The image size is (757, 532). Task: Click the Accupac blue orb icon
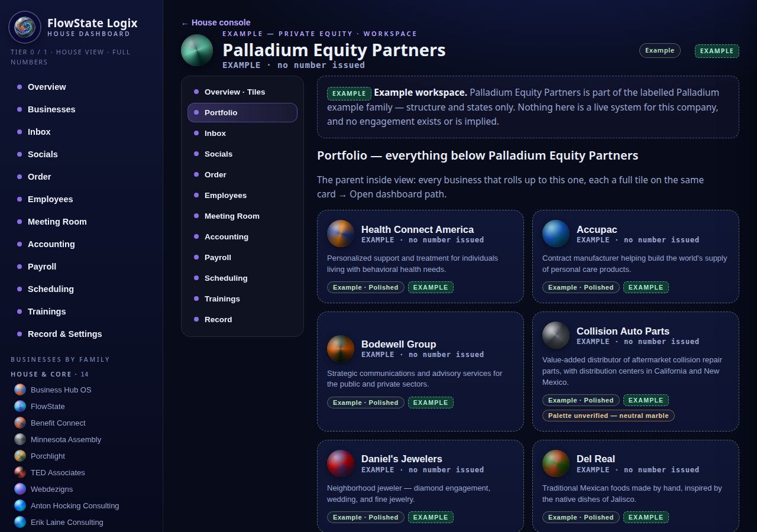pyautogui.click(x=556, y=233)
